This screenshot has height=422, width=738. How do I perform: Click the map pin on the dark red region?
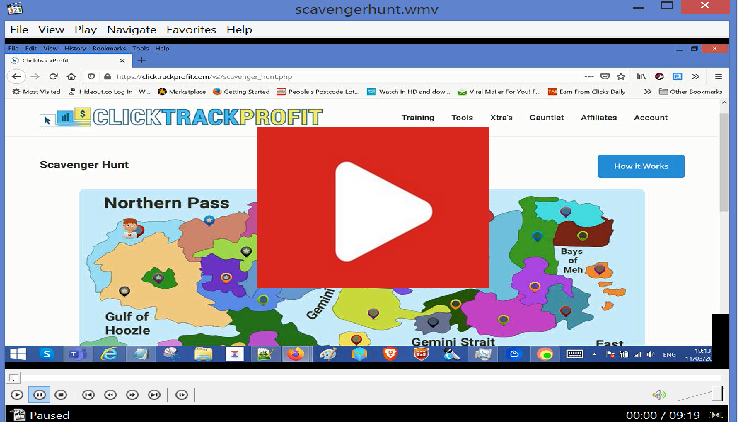pyautogui.click(x=583, y=236)
